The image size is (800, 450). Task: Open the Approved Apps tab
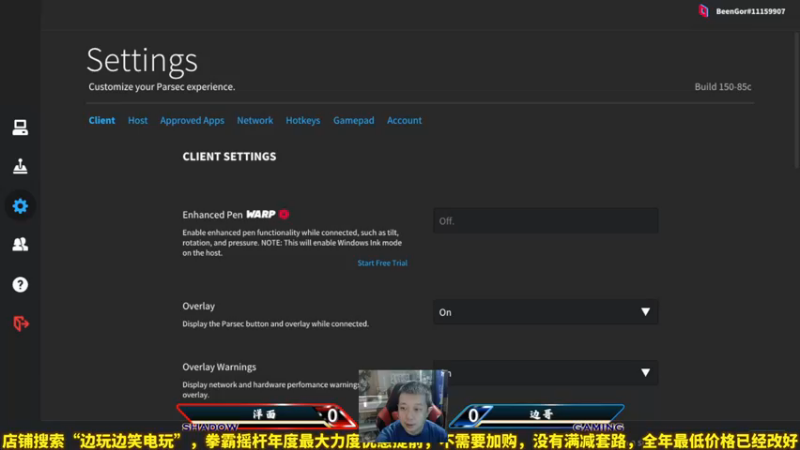192,120
